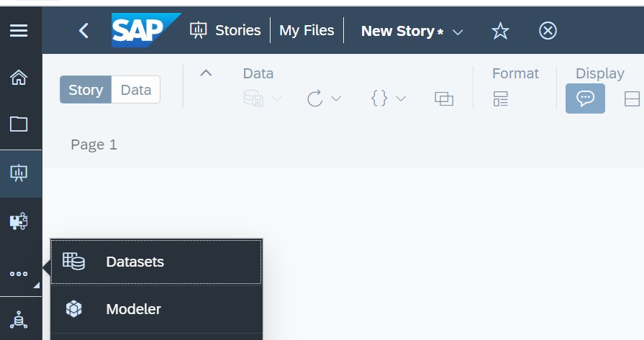Open the refresh options dropdown arrow
Viewport: 644px width, 340px height.
point(336,98)
